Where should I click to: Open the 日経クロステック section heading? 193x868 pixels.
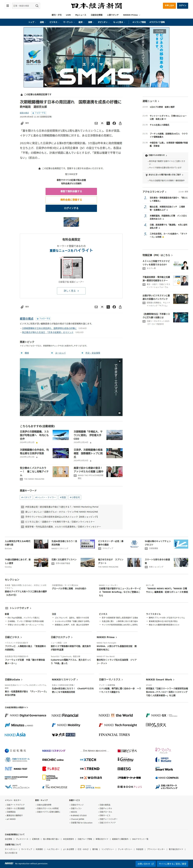pos(61,637)
